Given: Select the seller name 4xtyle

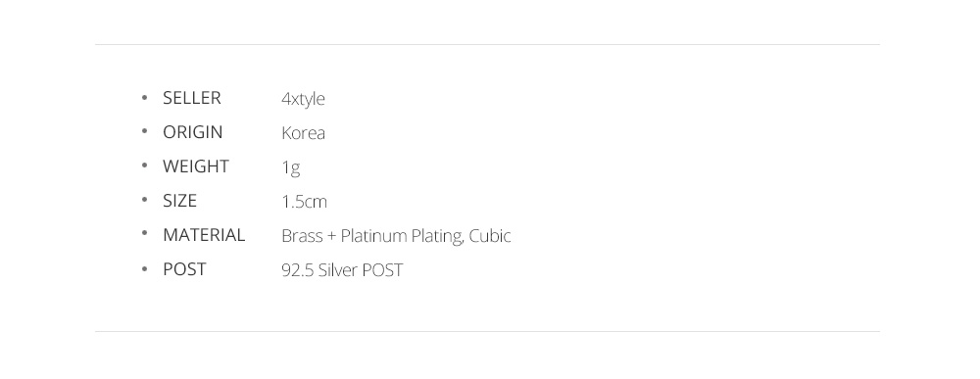Looking at the screenshot, I should [303, 99].
